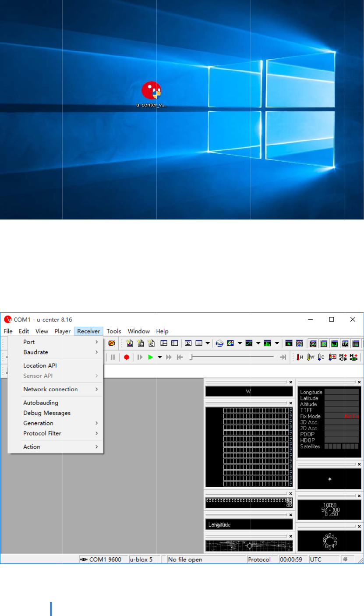Viewport: 364px width, 616px height.
Task: Open the Help menu
Action: pos(162,331)
